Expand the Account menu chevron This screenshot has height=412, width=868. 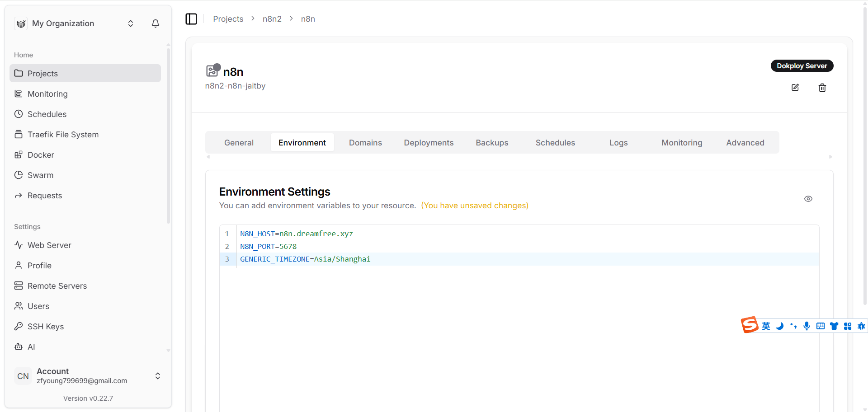click(x=158, y=376)
